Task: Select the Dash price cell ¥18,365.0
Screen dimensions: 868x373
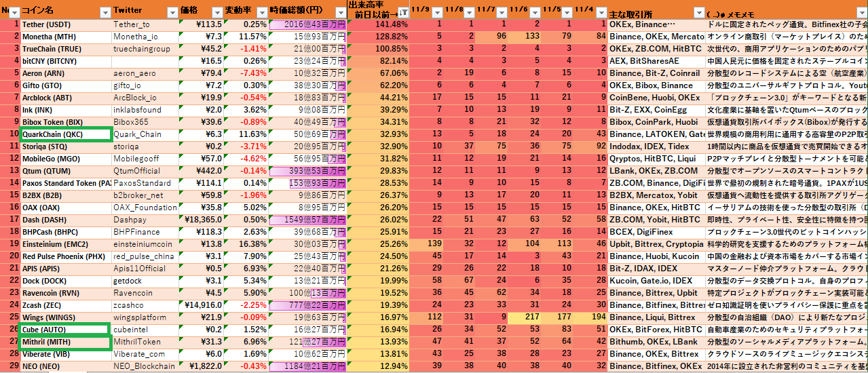Action: 201,220
